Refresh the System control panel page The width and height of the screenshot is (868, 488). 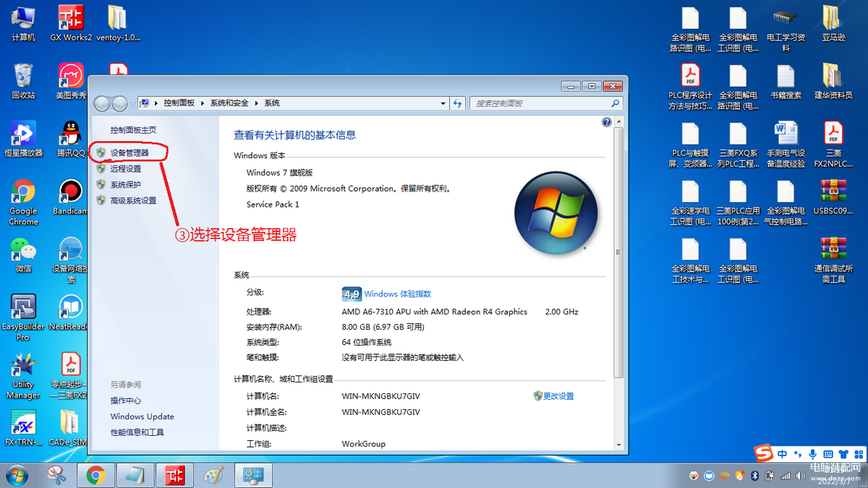457,103
